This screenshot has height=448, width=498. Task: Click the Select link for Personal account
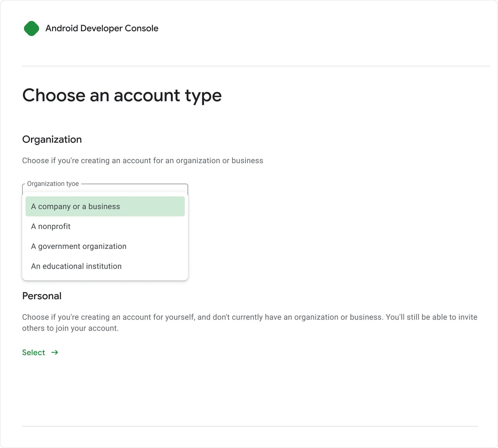tap(34, 352)
